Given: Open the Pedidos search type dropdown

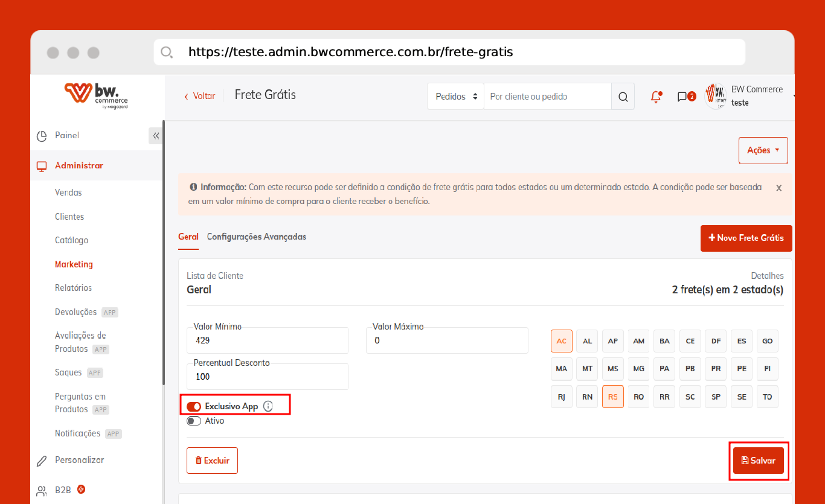Looking at the screenshot, I should pos(456,97).
